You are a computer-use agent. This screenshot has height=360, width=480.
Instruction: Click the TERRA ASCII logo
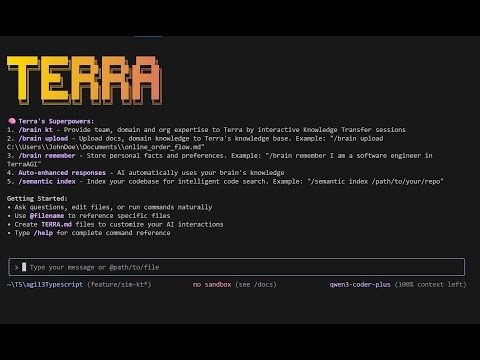click(x=85, y=80)
